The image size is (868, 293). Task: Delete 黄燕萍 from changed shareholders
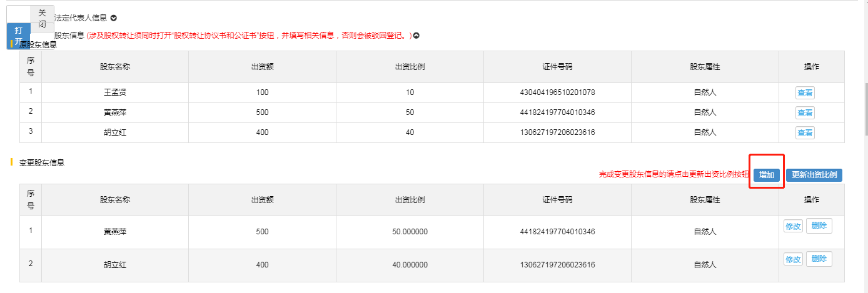[819, 226]
